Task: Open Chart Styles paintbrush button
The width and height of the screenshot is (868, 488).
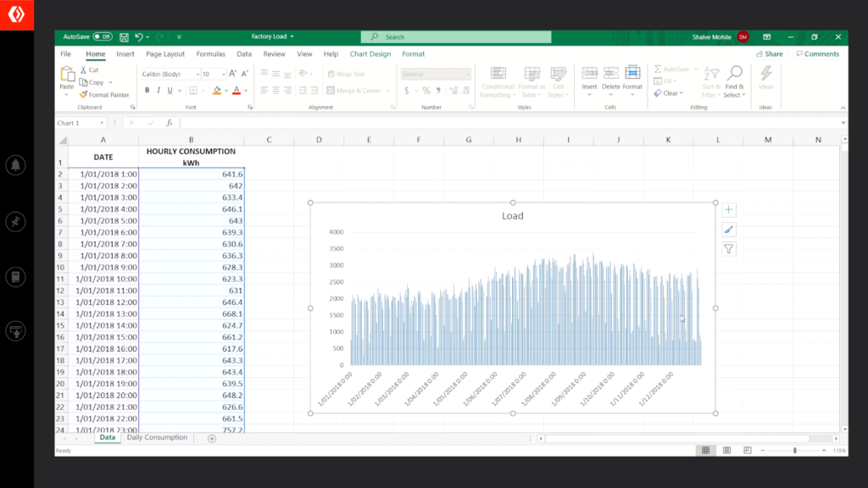Action: pyautogui.click(x=729, y=230)
